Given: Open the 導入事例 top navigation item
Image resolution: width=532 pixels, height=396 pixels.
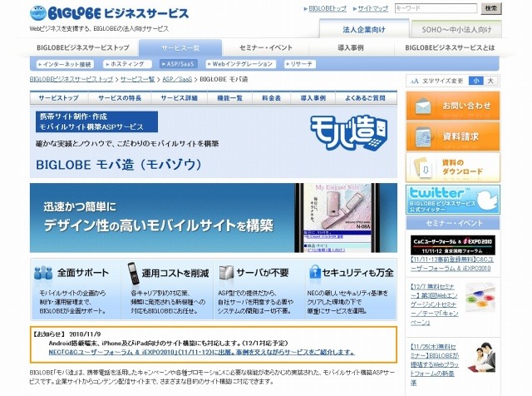Looking at the screenshot, I should [x=351, y=48].
